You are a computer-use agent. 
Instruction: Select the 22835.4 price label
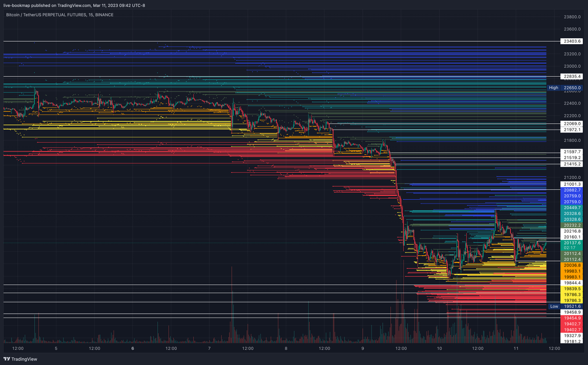click(572, 77)
